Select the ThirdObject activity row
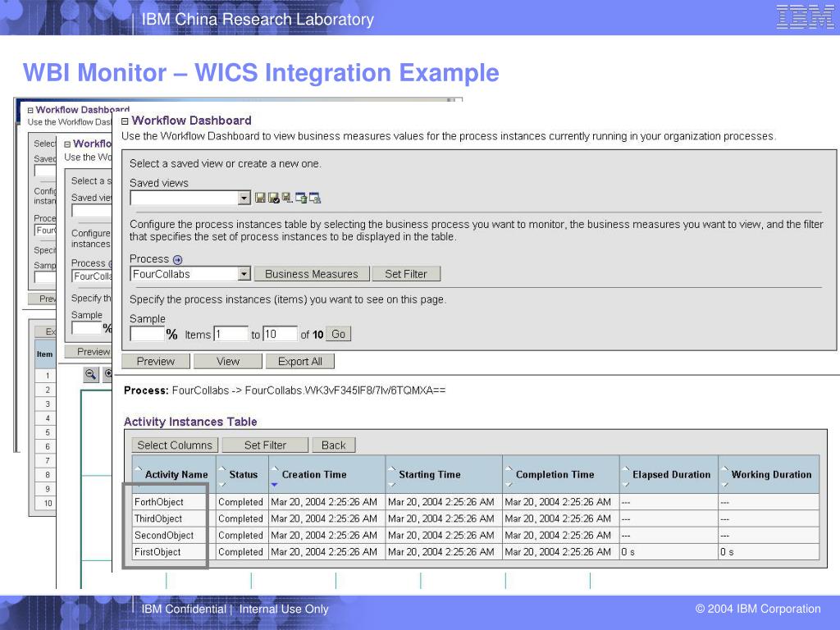Viewport: 840px width, 630px height. coord(476,518)
